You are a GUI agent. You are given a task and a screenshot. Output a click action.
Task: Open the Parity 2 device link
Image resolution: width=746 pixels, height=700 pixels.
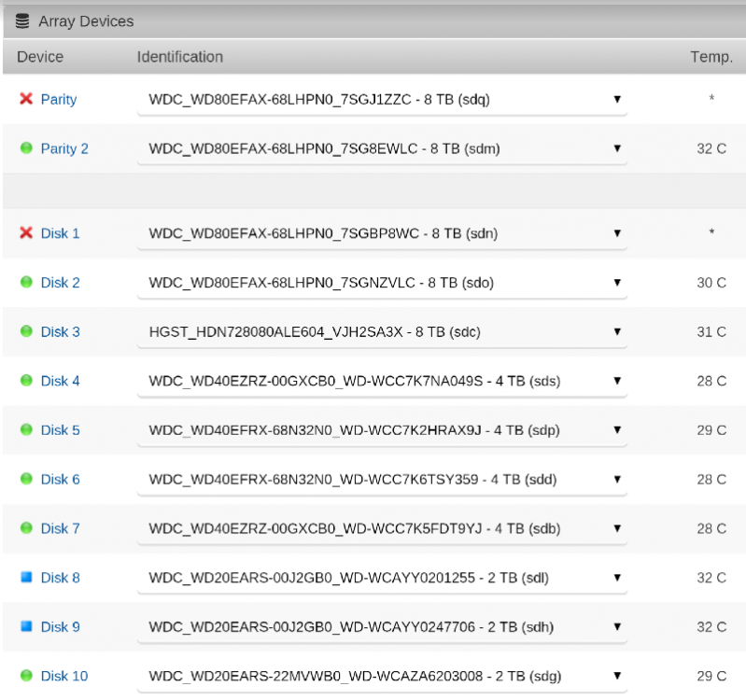(64, 148)
